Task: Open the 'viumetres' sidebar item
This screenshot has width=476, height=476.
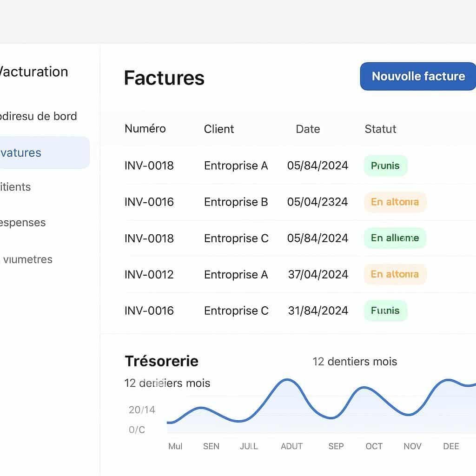Action: click(x=28, y=259)
